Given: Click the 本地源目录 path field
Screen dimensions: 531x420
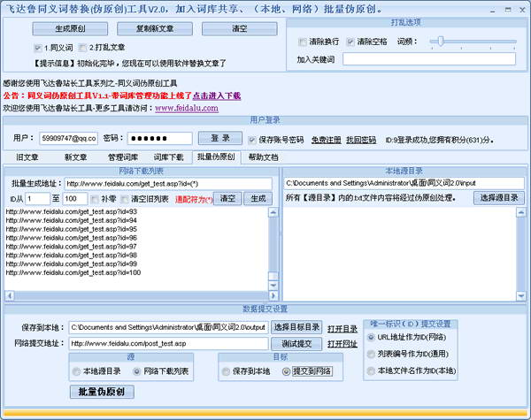Looking at the screenshot, I should click(x=404, y=183).
